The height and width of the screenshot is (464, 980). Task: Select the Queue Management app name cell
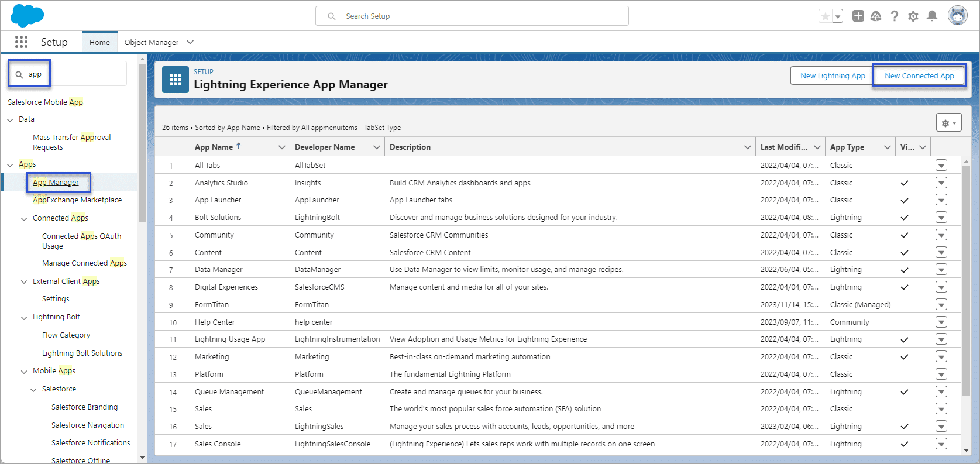(x=229, y=391)
